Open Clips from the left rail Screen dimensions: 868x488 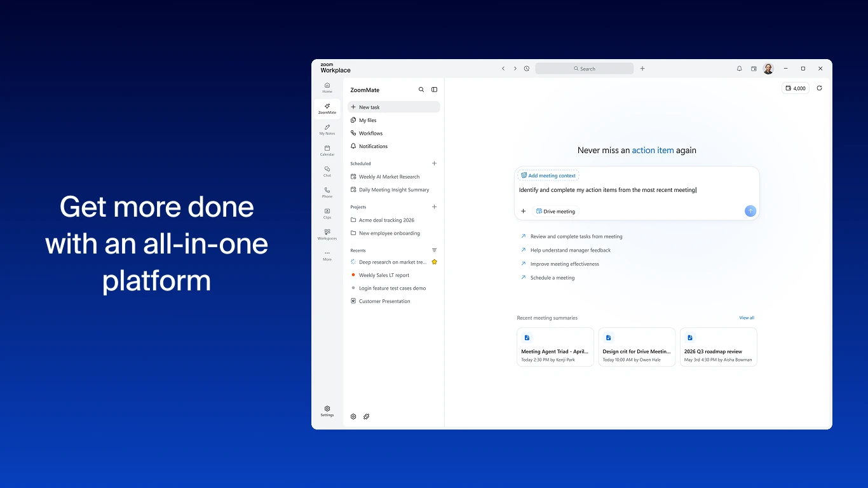(327, 213)
